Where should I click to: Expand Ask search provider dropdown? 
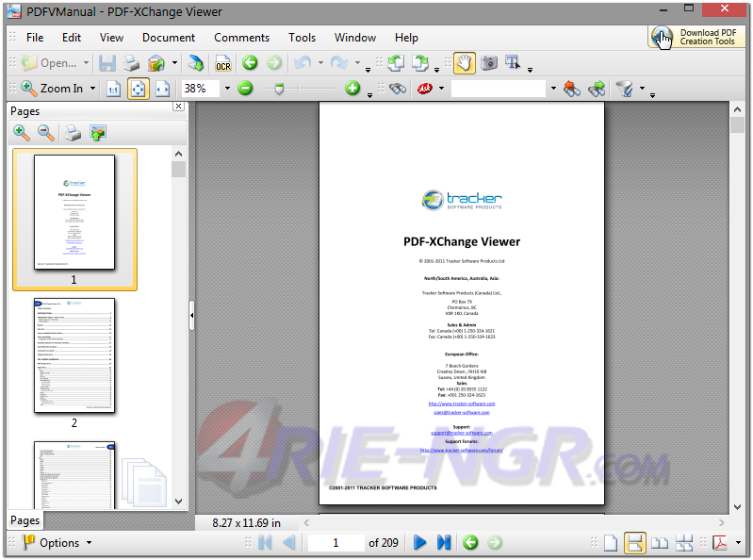tap(441, 89)
